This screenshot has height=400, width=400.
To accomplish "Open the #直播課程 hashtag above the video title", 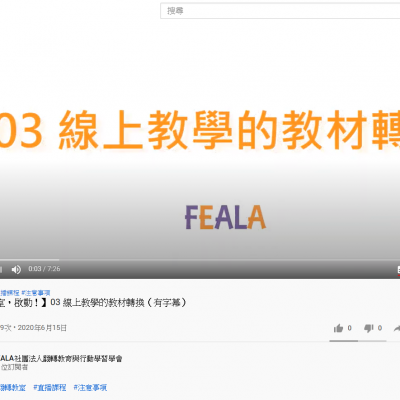I will click(10, 293).
